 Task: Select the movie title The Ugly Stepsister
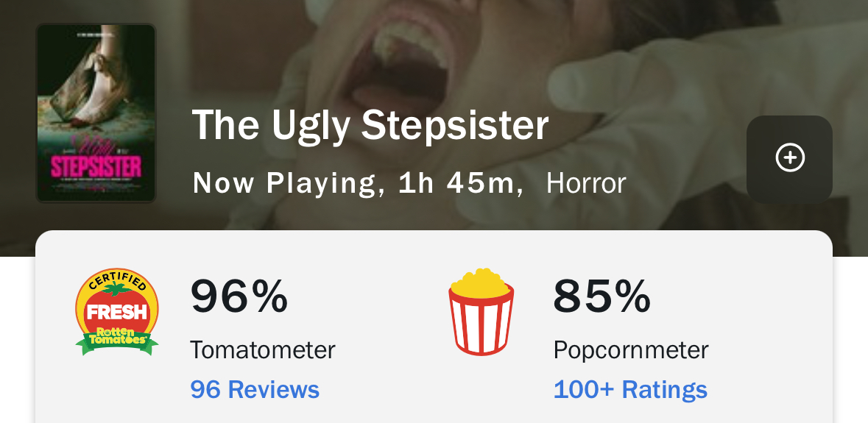(x=370, y=126)
